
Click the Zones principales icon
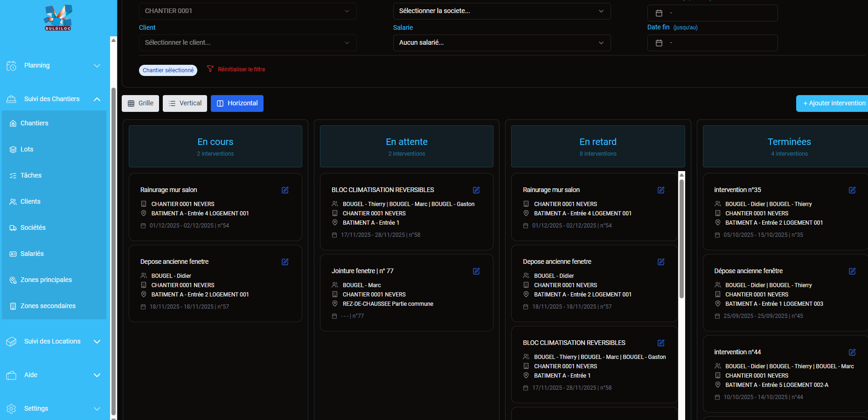(x=13, y=280)
